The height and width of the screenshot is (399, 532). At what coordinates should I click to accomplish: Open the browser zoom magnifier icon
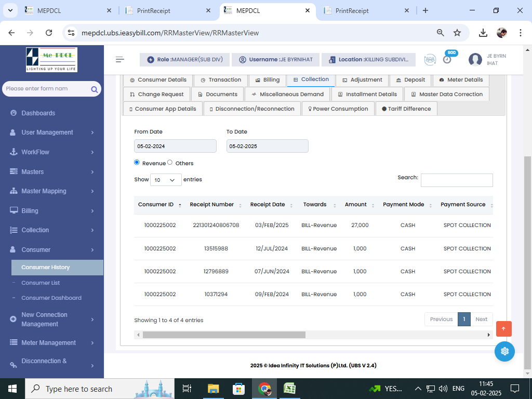click(x=440, y=33)
